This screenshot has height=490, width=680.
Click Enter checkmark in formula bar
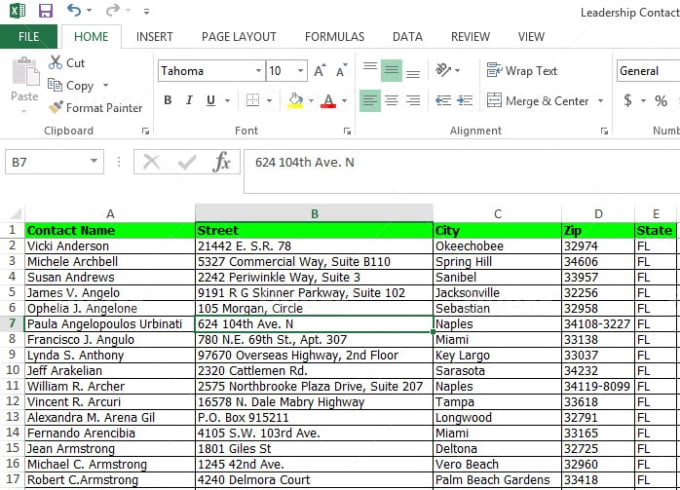point(187,163)
